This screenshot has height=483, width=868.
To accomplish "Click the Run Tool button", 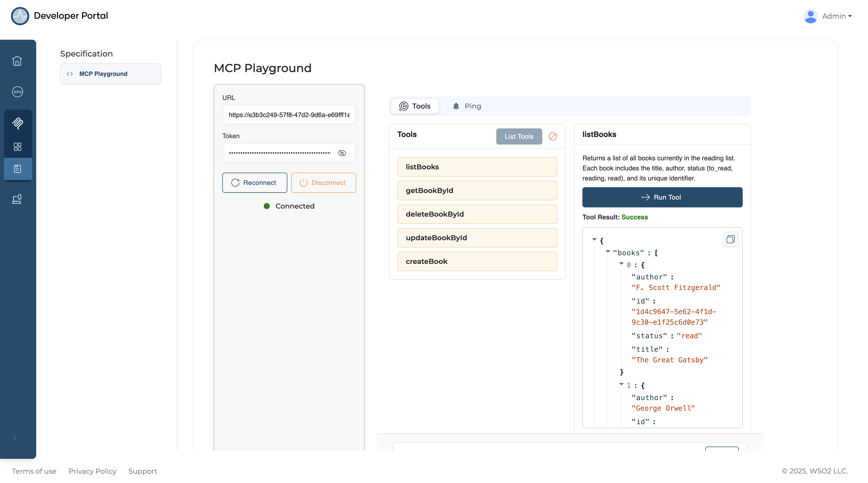I will pyautogui.click(x=662, y=197).
